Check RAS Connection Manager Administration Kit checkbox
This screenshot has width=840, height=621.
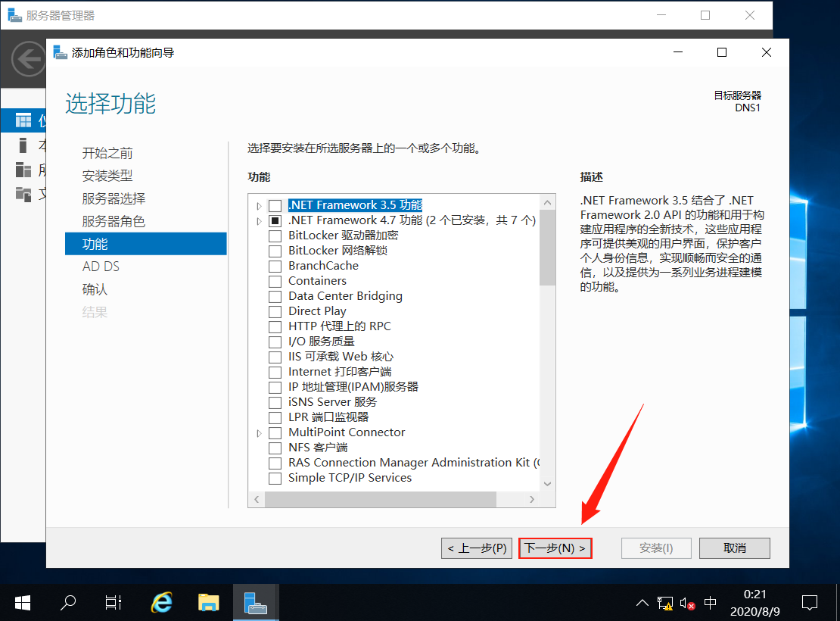pos(275,463)
